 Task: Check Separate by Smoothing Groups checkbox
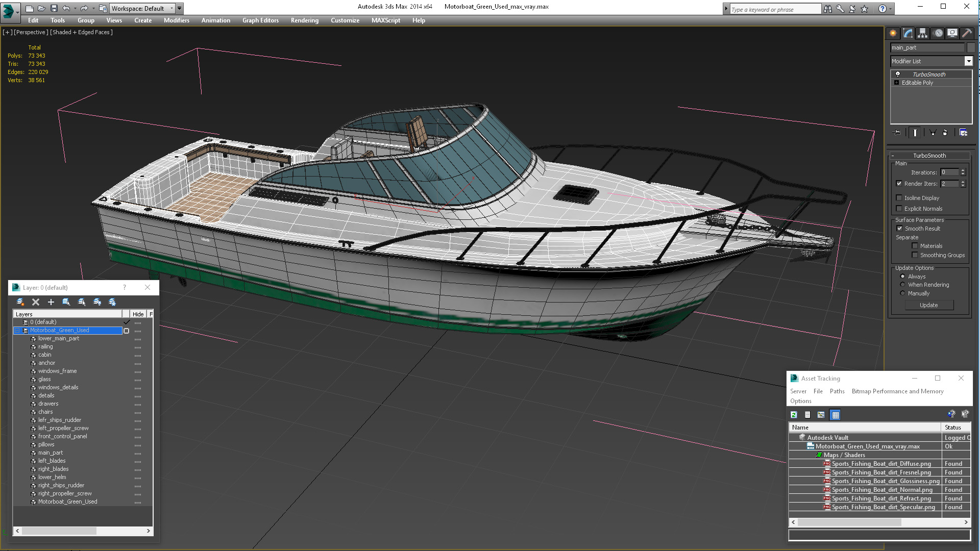[x=915, y=255]
